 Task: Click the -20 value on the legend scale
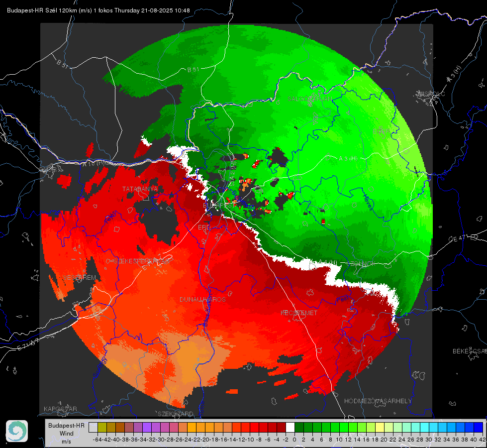(x=205, y=440)
